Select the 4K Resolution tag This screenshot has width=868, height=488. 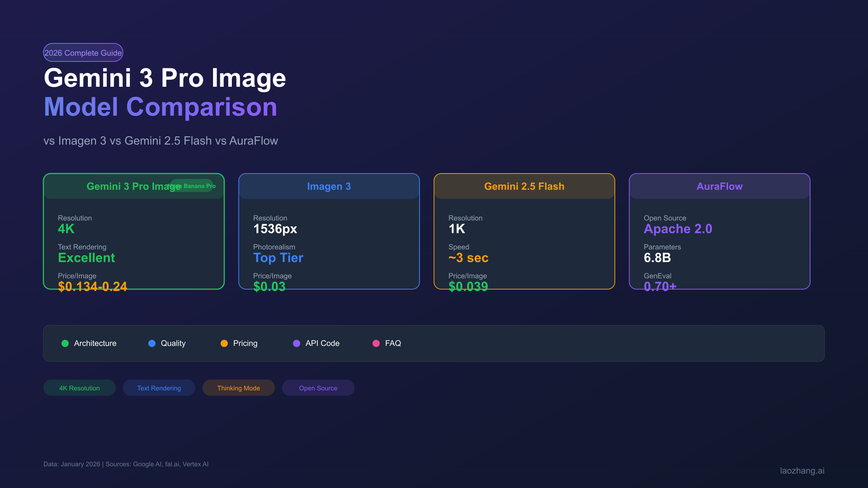click(x=80, y=388)
